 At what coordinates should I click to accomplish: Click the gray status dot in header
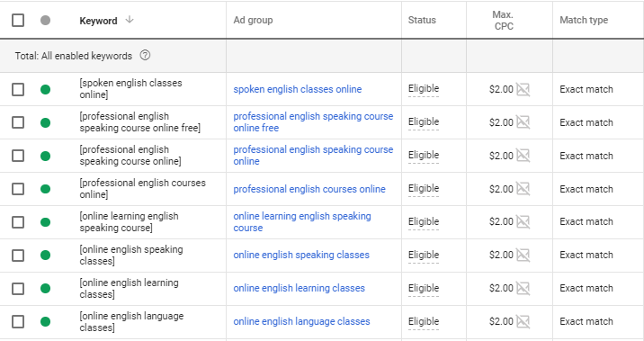pos(46,20)
